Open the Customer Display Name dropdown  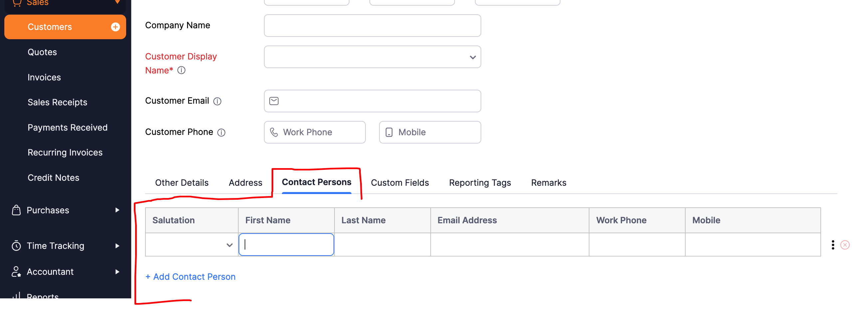(x=372, y=57)
